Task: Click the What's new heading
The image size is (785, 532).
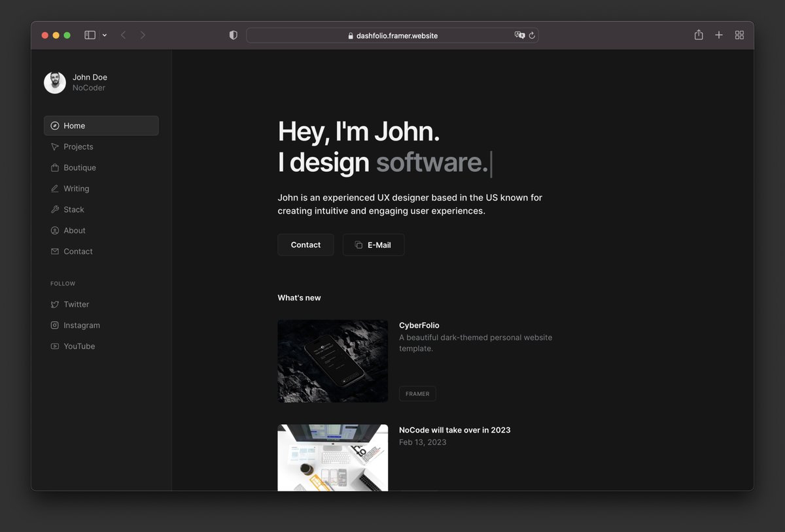Action: click(299, 297)
